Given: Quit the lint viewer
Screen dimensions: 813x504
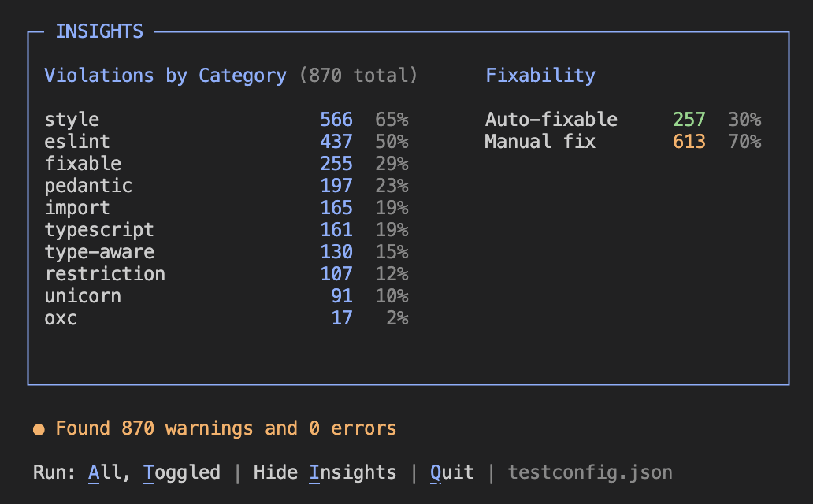Looking at the screenshot, I should point(450,472).
